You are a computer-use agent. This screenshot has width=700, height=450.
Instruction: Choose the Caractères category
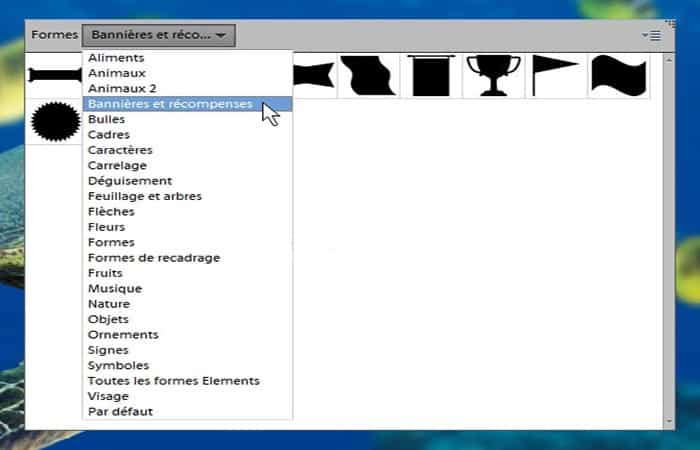pyautogui.click(x=188, y=150)
